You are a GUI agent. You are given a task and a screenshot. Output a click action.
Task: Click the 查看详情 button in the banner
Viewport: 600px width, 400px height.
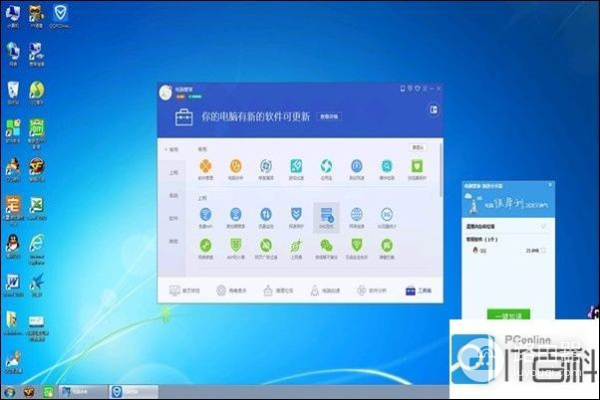coord(328,117)
